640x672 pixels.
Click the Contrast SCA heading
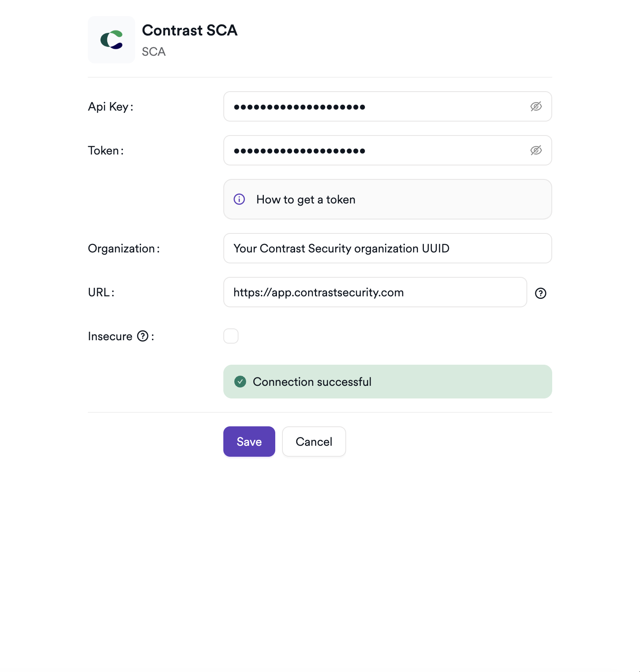pyautogui.click(x=190, y=30)
